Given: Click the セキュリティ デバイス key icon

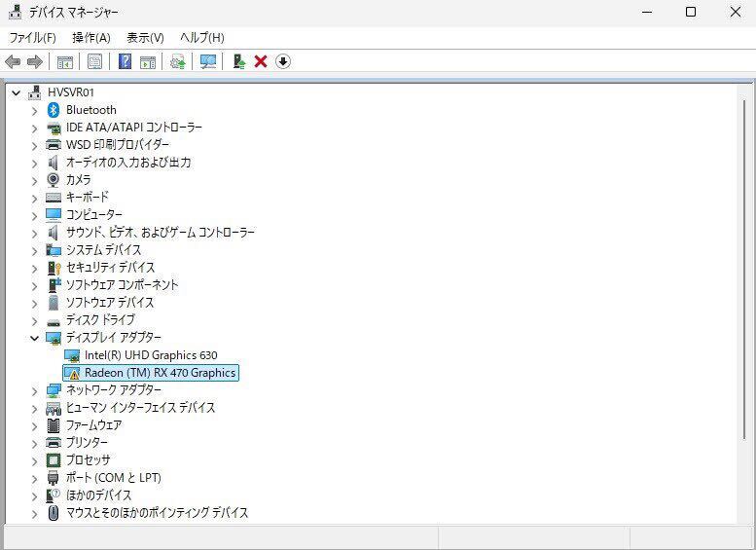Looking at the screenshot, I should coord(54,268).
